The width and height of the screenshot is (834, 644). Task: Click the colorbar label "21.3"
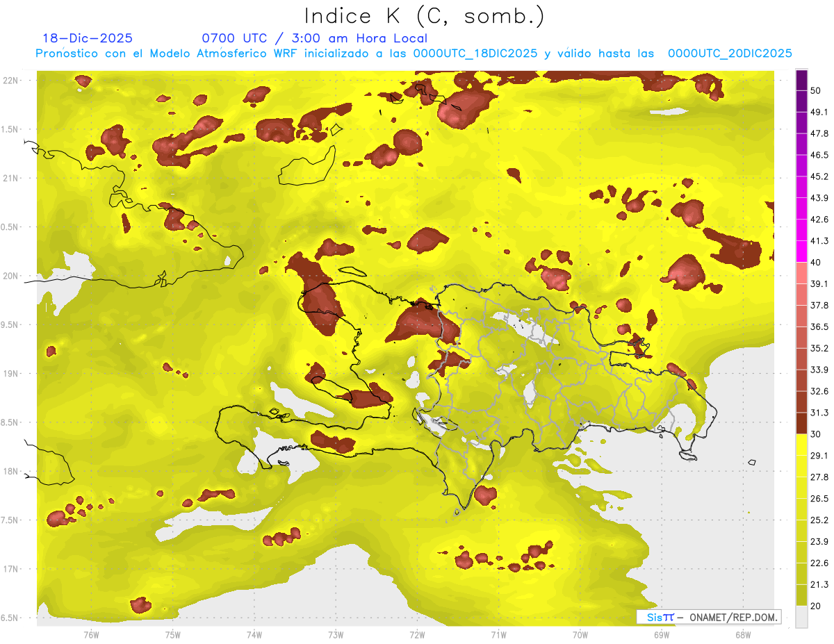[819, 585]
